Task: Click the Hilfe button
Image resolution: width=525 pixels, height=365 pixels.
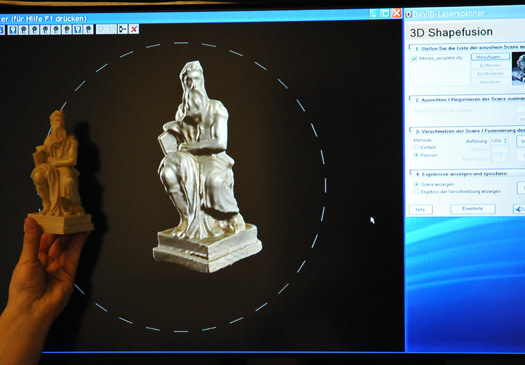Action: (421, 210)
